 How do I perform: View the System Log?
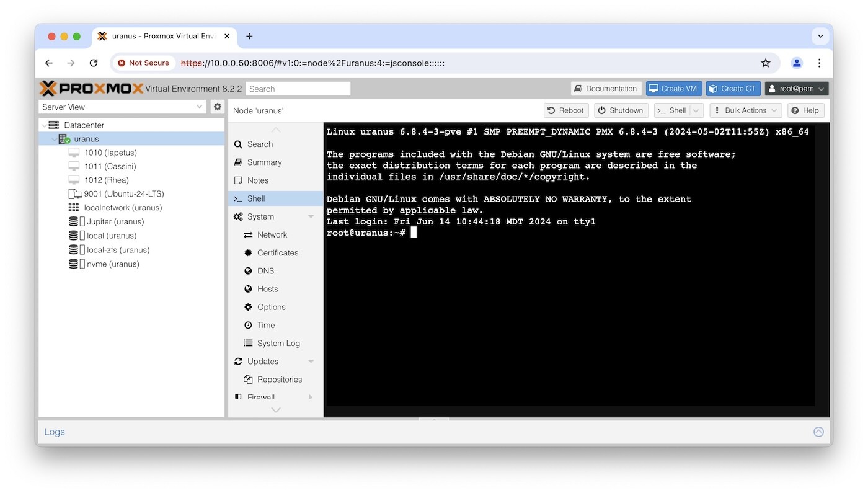(277, 343)
